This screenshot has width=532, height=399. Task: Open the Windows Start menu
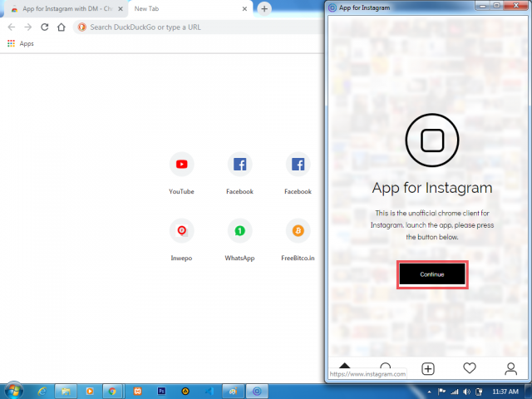pos(14,390)
